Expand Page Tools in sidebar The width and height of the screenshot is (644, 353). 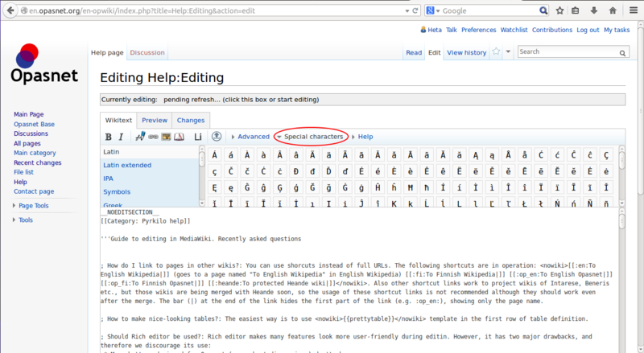pyautogui.click(x=34, y=206)
